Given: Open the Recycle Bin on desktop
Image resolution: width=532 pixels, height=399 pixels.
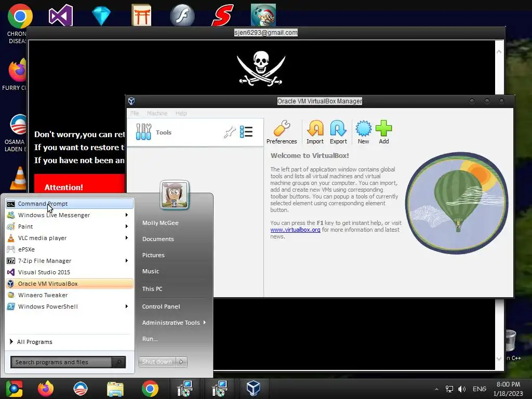Looking at the screenshot, I should click(x=510, y=340).
